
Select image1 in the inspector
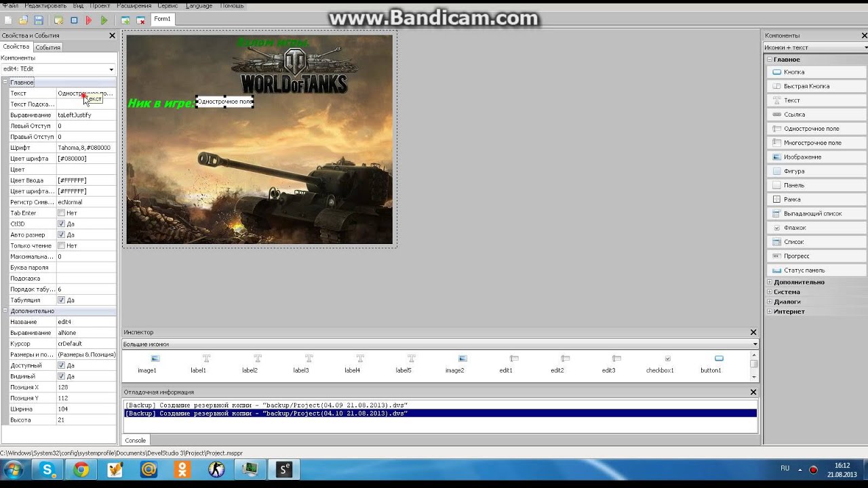tap(147, 364)
